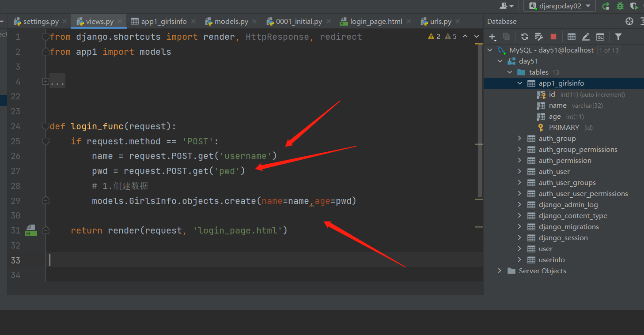
Task: Collapse the MySQL day51@localhost node
Action: coord(489,50)
